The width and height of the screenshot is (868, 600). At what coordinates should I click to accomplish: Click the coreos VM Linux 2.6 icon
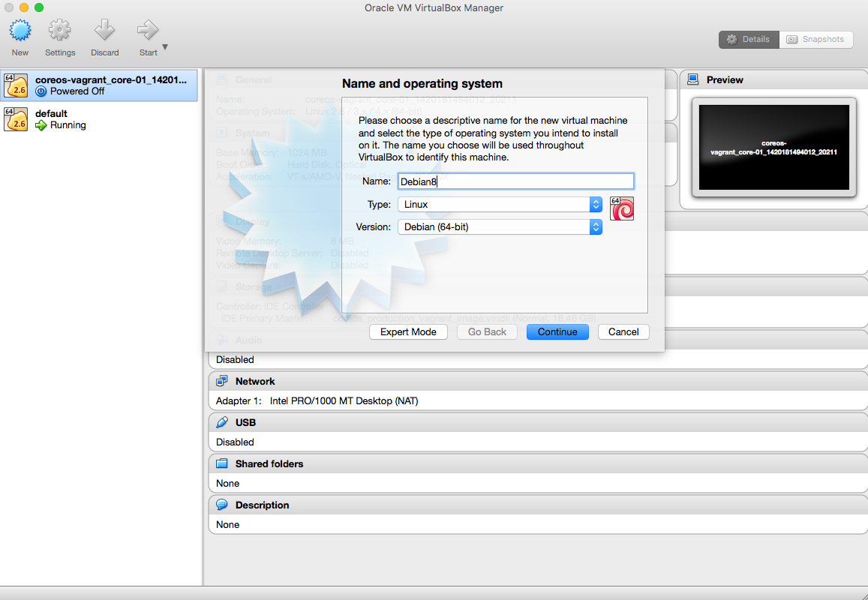16,85
